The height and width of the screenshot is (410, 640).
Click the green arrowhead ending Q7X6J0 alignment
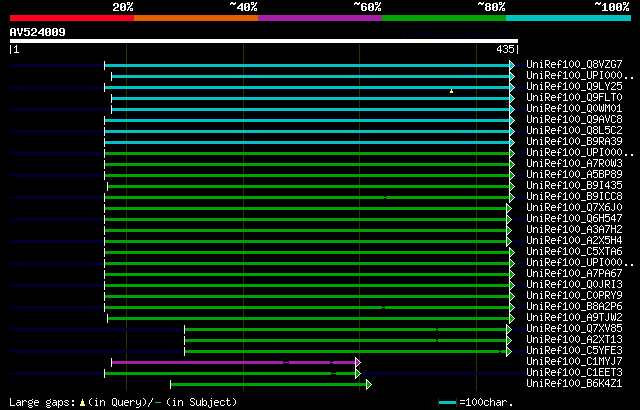point(509,208)
